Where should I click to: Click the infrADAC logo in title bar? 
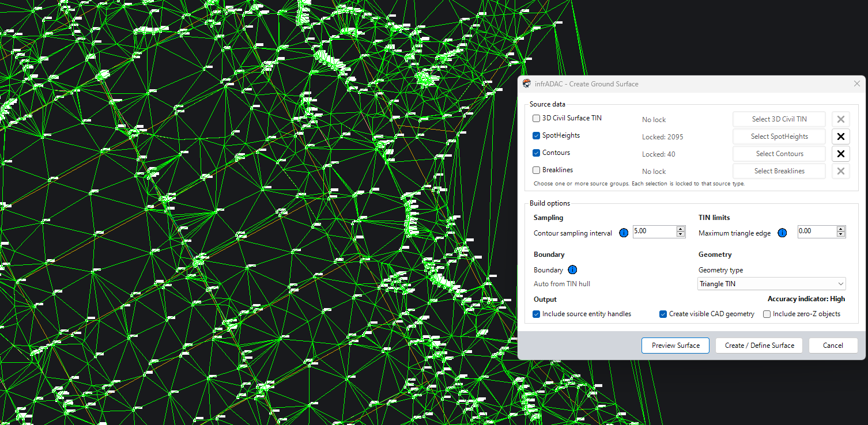527,84
